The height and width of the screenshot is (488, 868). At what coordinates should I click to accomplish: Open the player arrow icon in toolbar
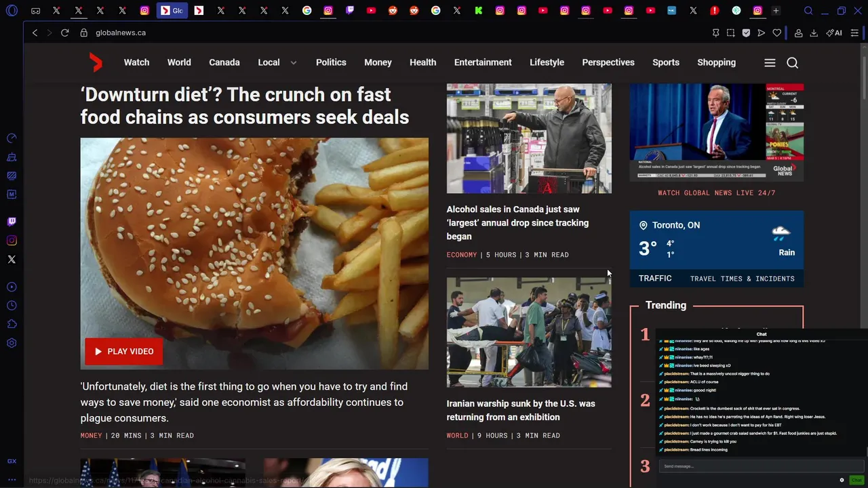762,33
